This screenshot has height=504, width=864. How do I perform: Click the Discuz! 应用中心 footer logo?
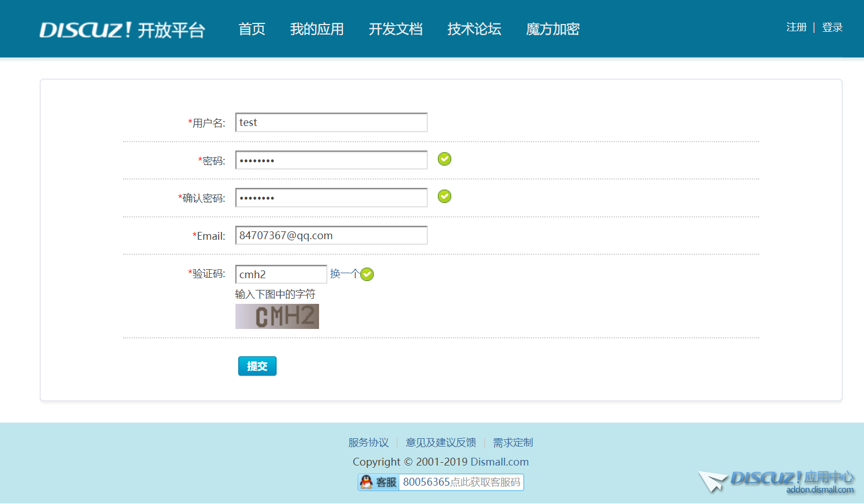pos(778,481)
